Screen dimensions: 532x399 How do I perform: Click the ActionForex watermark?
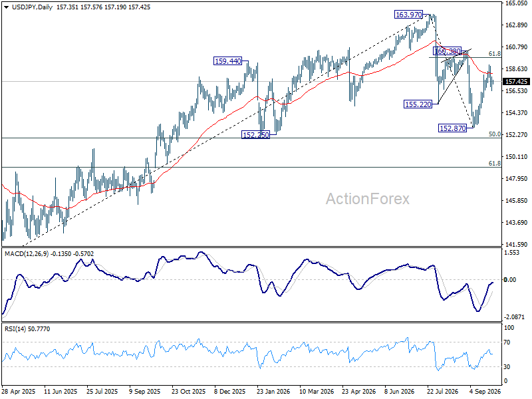(368, 199)
